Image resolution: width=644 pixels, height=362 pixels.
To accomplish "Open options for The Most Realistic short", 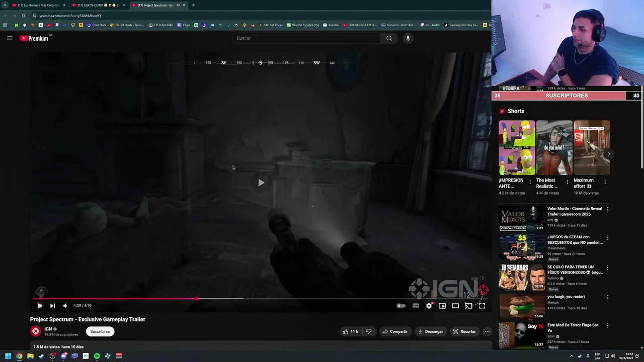I will pyautogui.click(x=568, y=183).
